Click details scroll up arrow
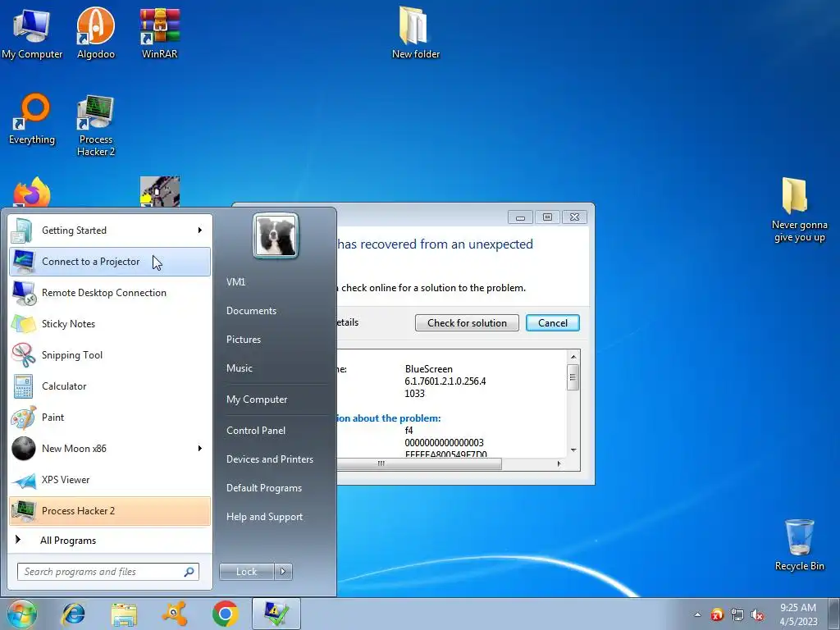 (x=573, y=357)
